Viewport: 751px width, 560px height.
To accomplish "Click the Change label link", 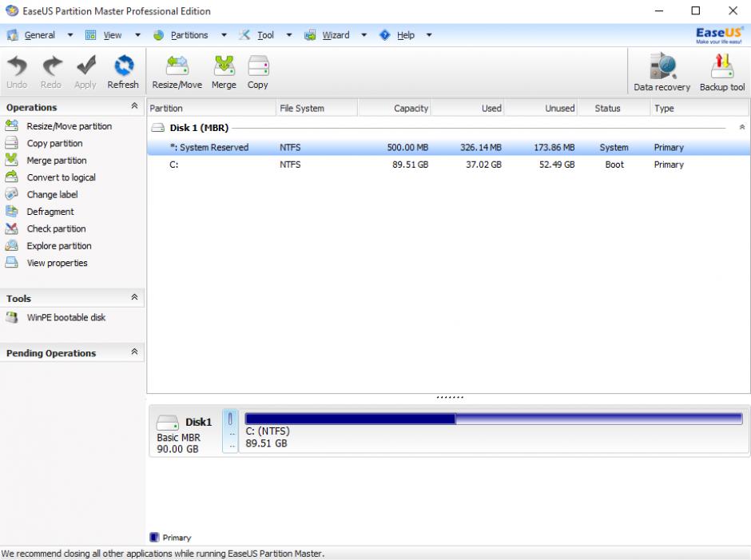I will pos(52,194).
